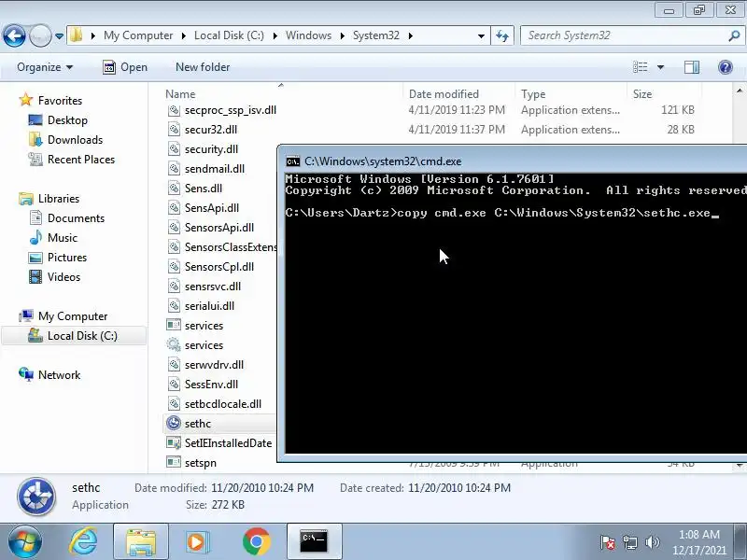Select serialui.dll file icon
747x560 pixels.
tap(174, 306)
